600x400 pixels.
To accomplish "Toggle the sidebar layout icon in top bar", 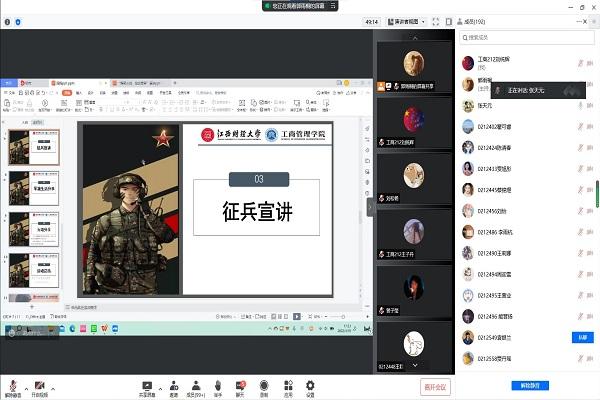I will click(449, 22).
